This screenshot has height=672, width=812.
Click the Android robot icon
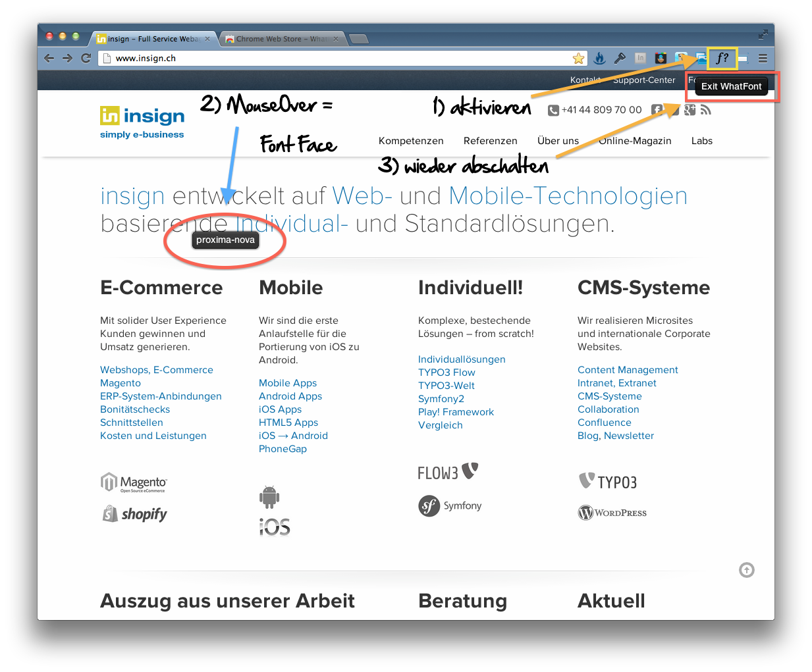[269, 497]
